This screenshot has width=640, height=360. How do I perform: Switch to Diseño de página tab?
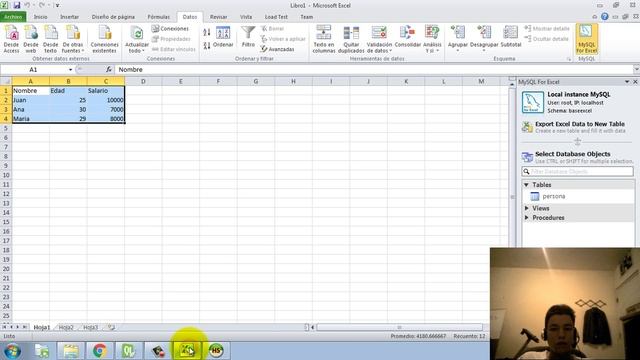113,17
